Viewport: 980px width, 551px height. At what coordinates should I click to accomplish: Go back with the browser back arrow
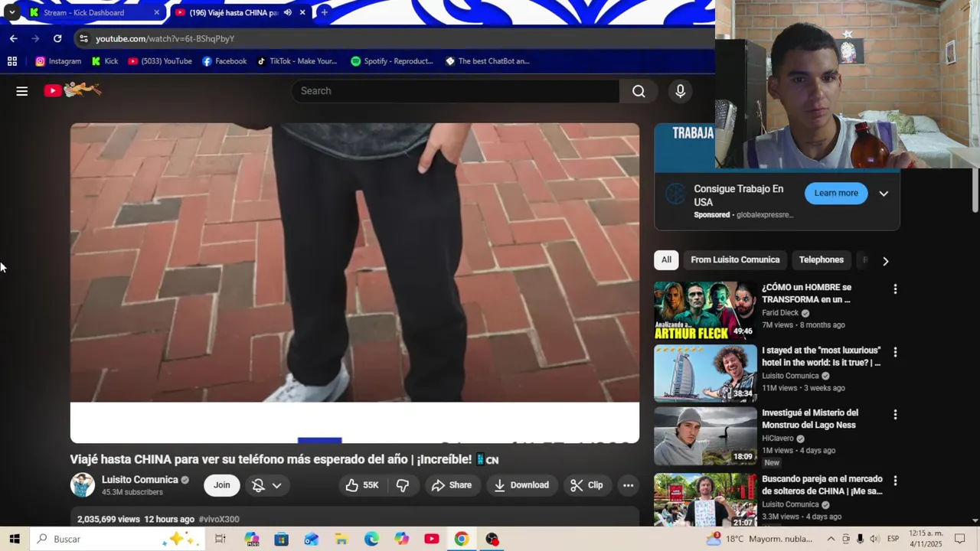13,38
